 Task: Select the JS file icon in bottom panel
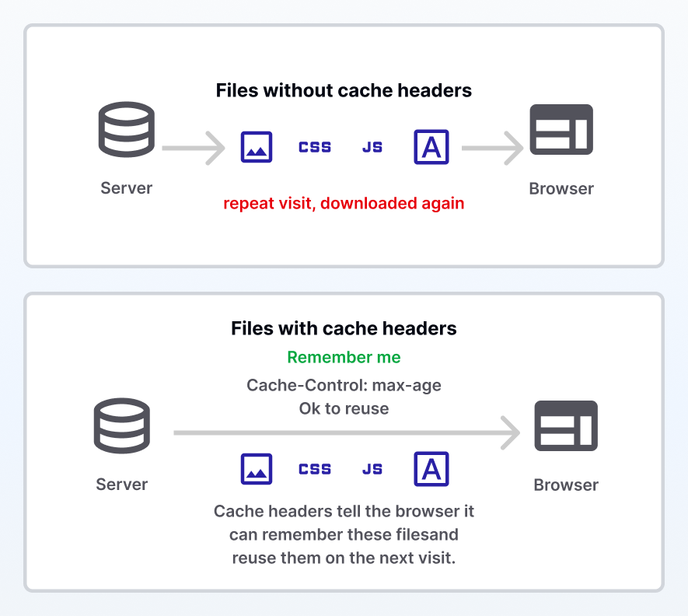tap(372, 469)
